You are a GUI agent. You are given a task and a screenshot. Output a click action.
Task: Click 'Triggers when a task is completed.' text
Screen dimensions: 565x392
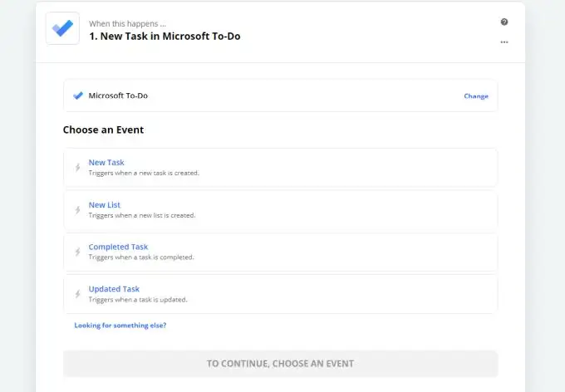[141, 257]
